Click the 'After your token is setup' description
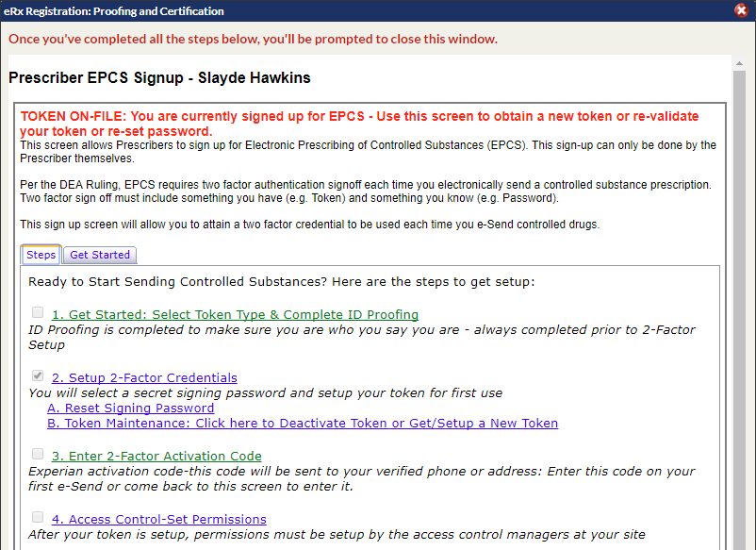Viewport: 756px width, 550px height. 337,535
